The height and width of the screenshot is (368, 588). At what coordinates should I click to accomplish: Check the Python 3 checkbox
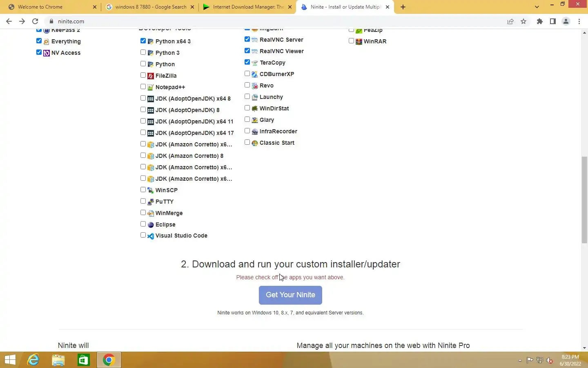point(143,52)
